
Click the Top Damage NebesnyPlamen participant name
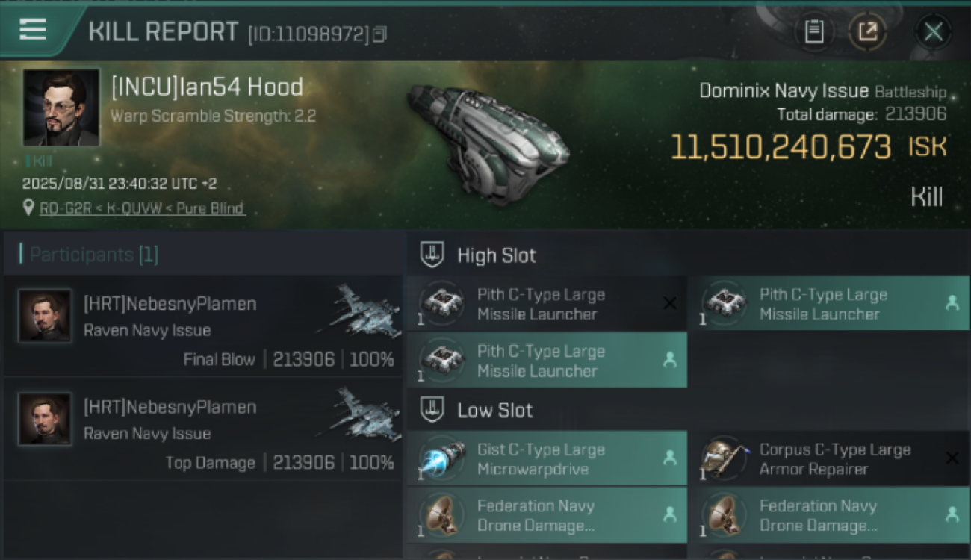click(x=170, y=407)
